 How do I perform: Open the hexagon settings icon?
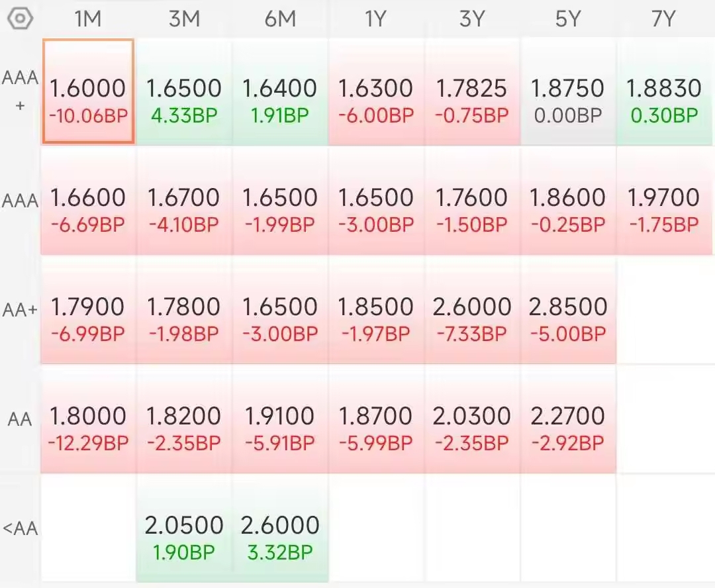tap(20, 19)
